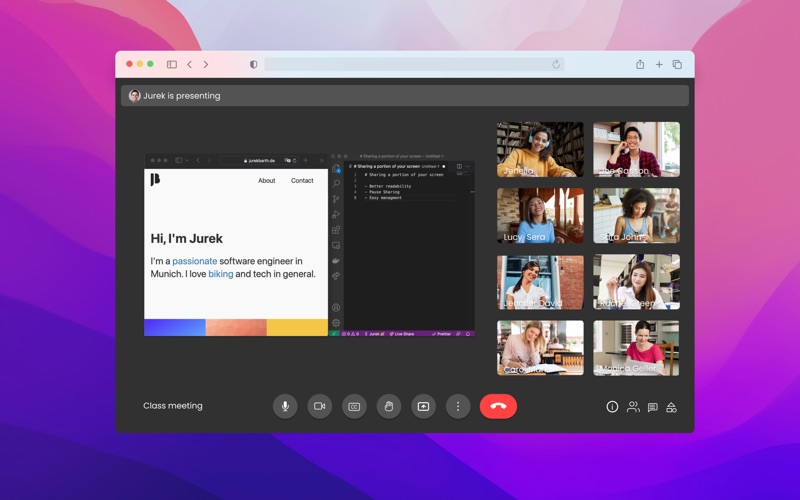
Task: Select Monica Geller's video tile
Action: (636, 348)
